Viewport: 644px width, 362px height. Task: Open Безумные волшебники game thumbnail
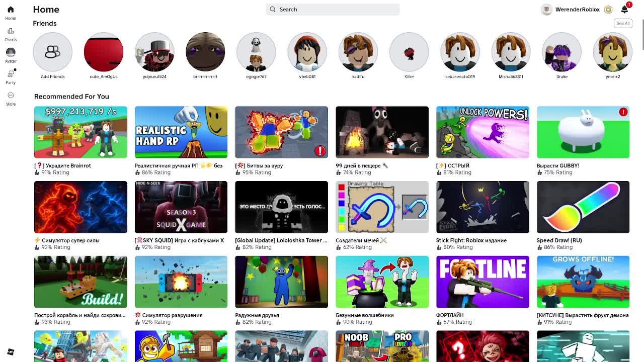pyautogui.click(x=382, y=282)
